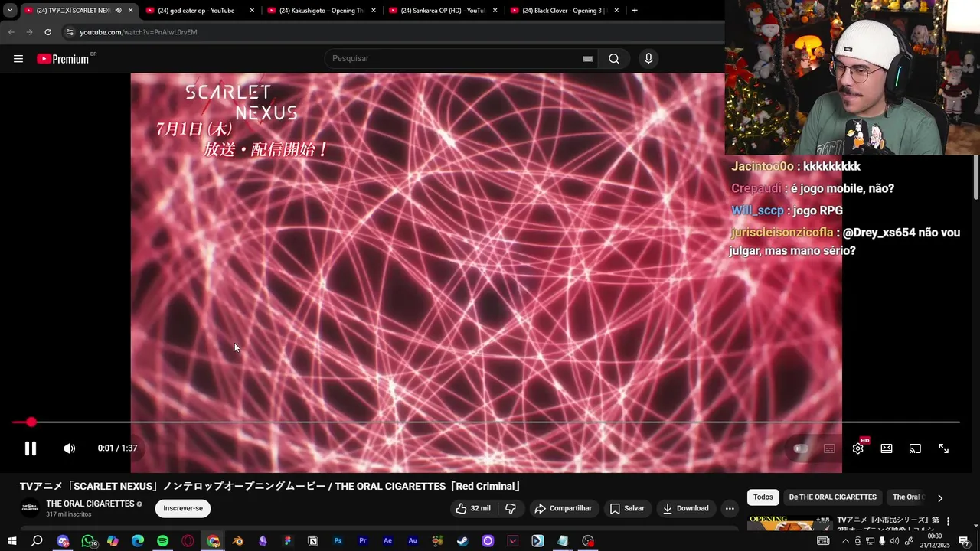Open Premiere Pro from the taskbar
This screenshot has height=551, width=980.
(x=363, y=541)
